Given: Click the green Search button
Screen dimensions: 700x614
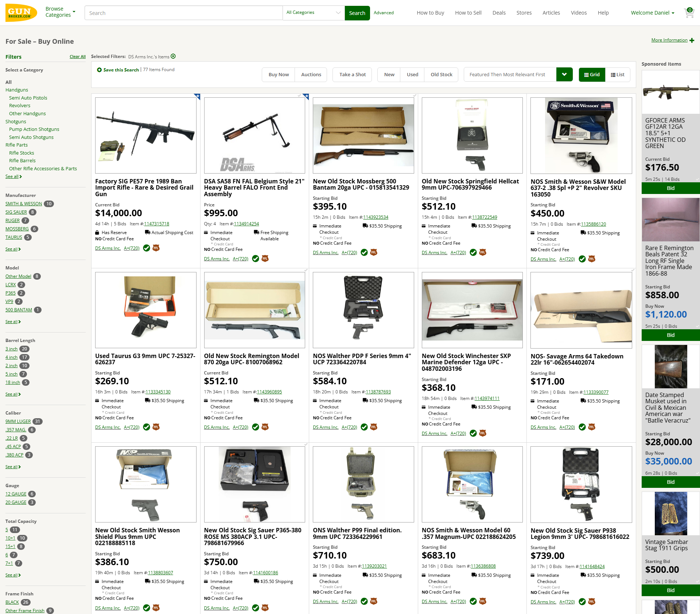Looking at the screenshot, I should pos(357,13).
